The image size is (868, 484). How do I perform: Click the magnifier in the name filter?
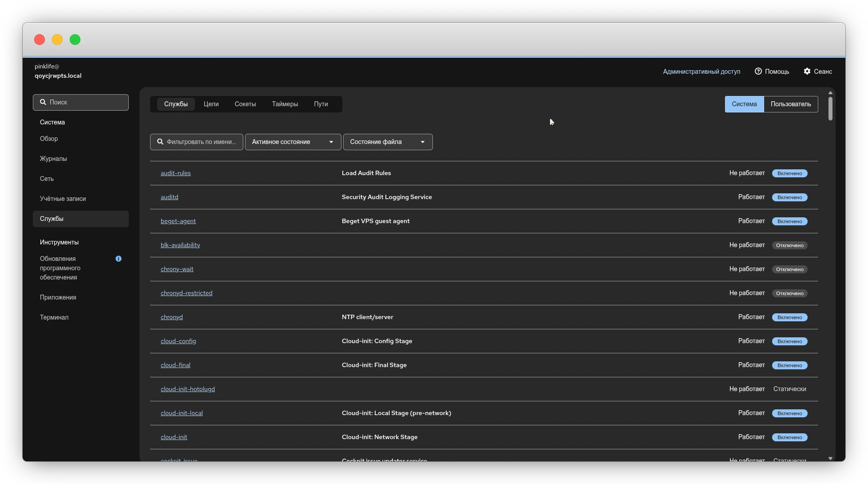pos(160,142)
